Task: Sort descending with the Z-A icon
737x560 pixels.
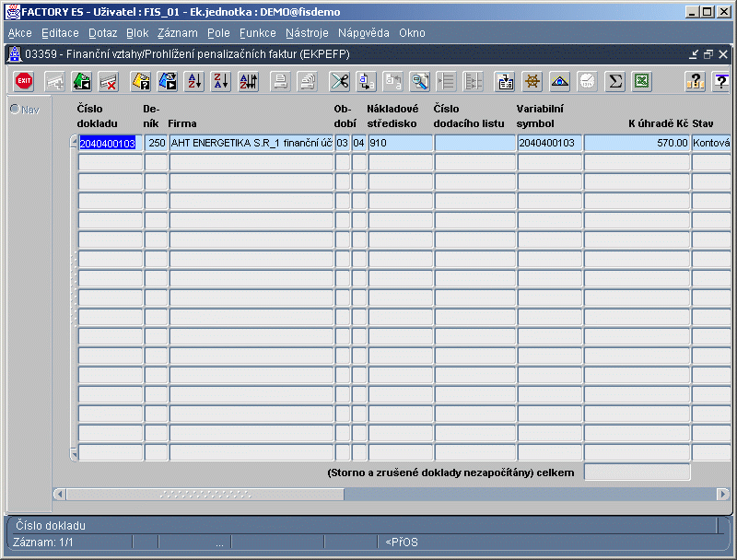Action: [221, 81]
